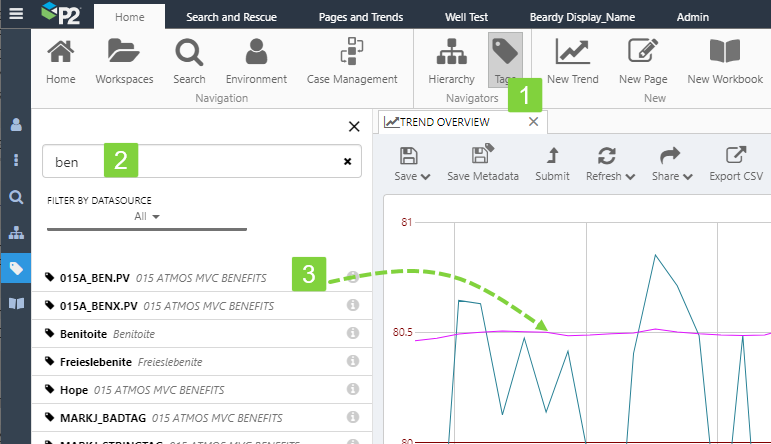The height and width of the screenshot is (444, 771).
Task: Click the hierarchy icon in left sidebar
Action: 16,233
